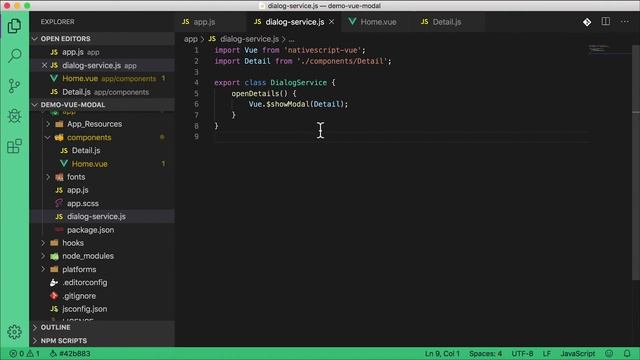Open .editorconfig in the file tree
This screenshot has height=360, width=640.
click(84, 282)
